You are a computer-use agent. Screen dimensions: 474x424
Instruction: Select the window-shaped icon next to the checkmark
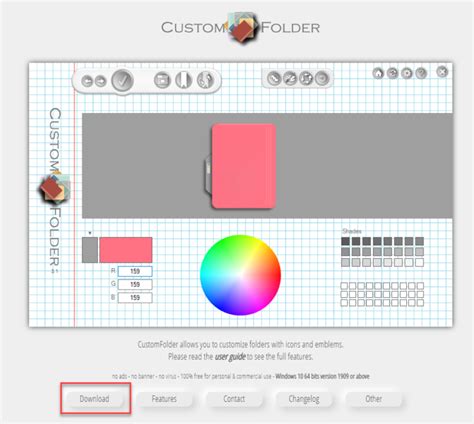click(x=162, y=80)
